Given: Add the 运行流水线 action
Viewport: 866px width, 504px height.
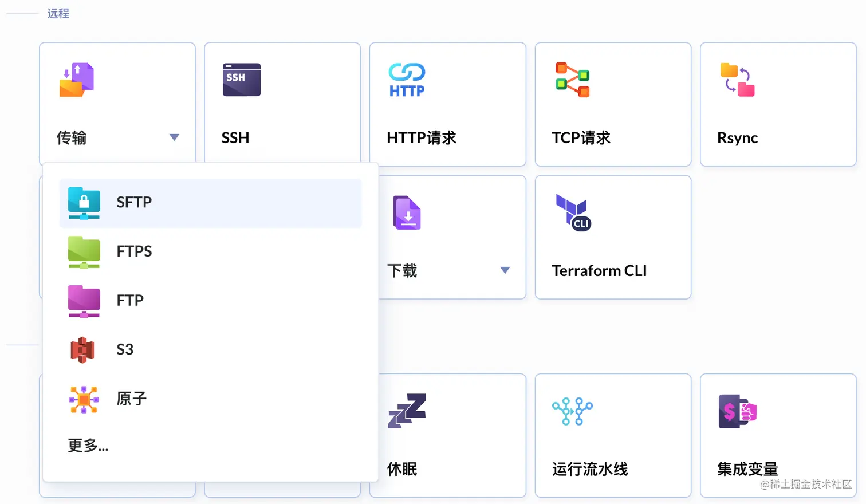Looking at the screenshot, I should tap(613, 435).
